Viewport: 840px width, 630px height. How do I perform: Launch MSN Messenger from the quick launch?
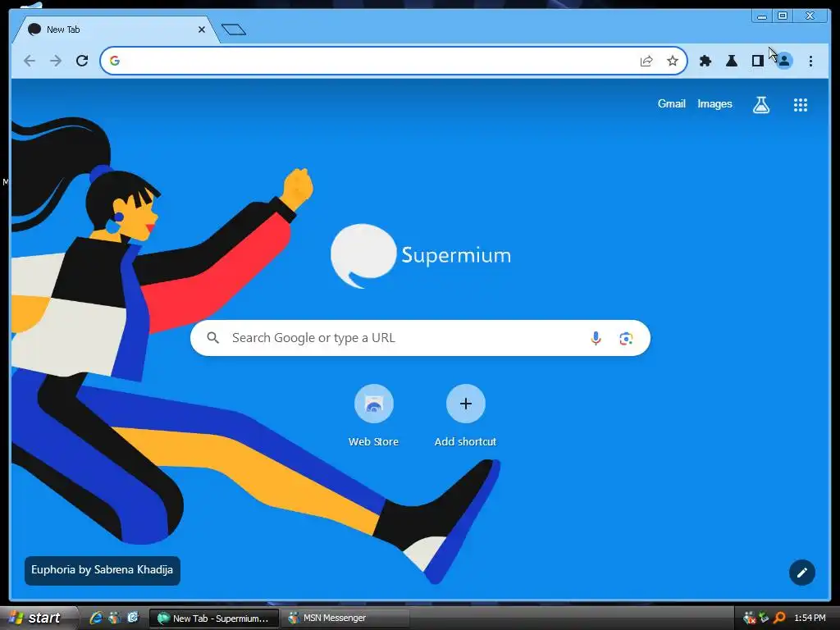[114, 618]
